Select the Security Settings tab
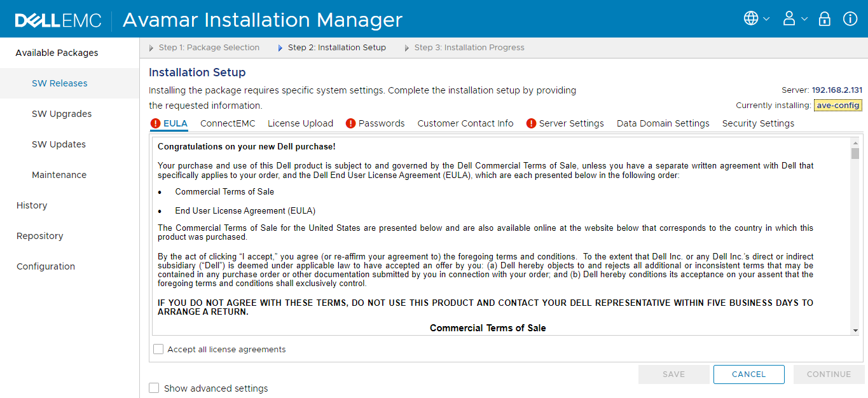 pyautogui.click(x=758, y=123)
